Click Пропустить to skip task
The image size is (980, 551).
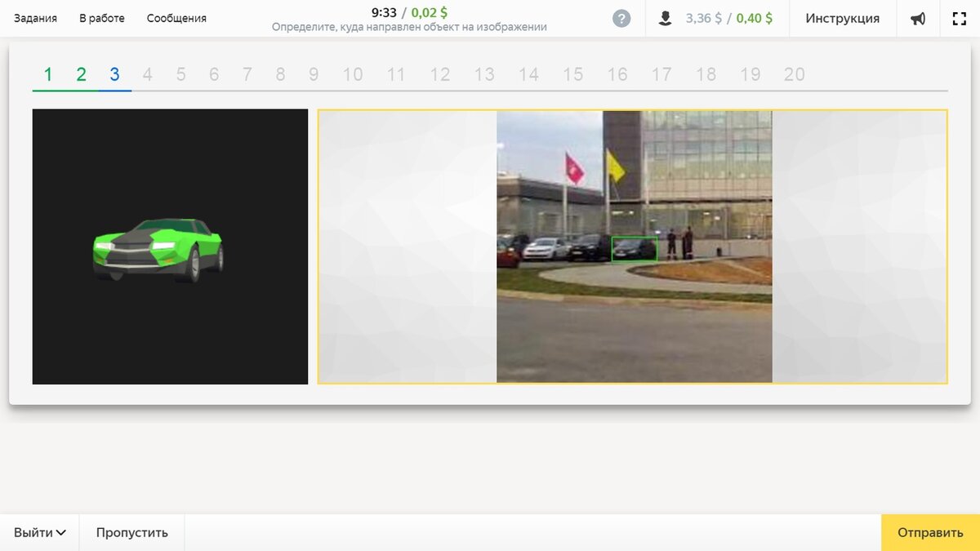coord(132,532)
